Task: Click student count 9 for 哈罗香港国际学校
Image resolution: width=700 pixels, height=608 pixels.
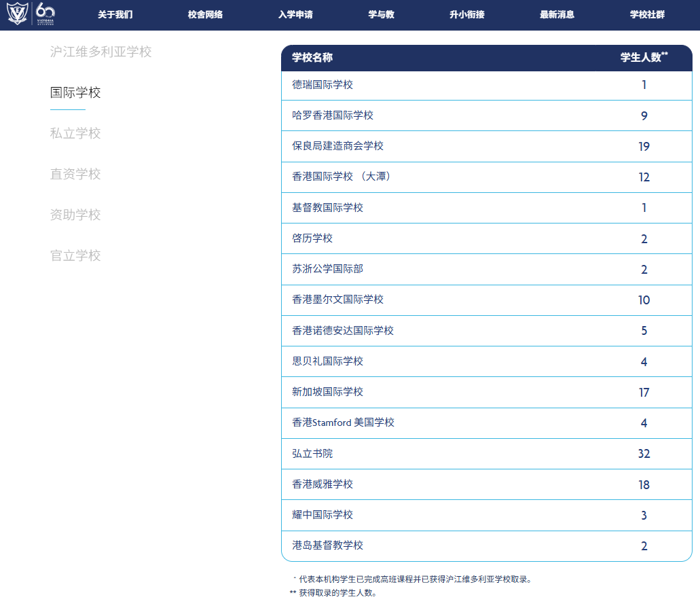Action: pos(644,116)
